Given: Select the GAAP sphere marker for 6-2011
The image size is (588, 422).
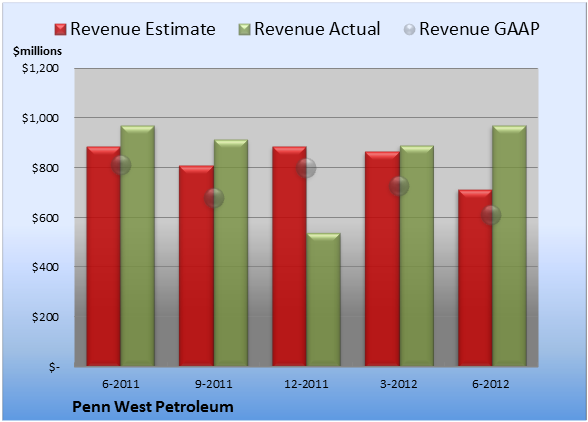Looking at the screenshot, I should tap(121, 165).
